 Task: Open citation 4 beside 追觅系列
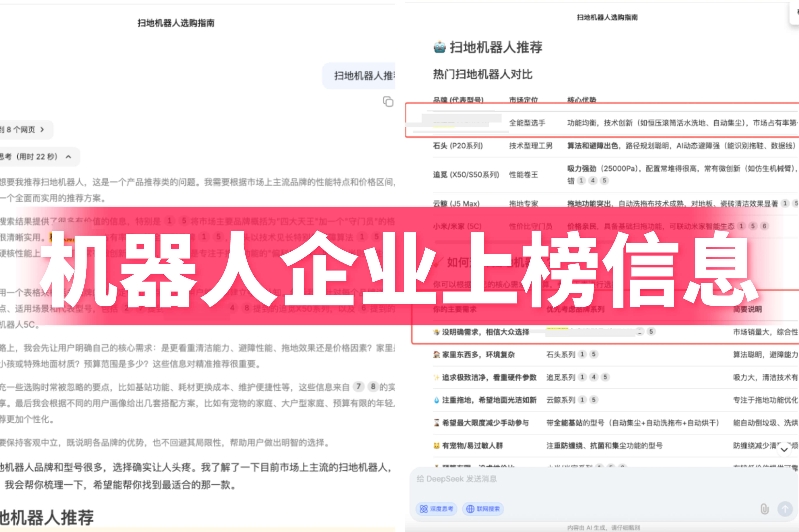[594, 377]
